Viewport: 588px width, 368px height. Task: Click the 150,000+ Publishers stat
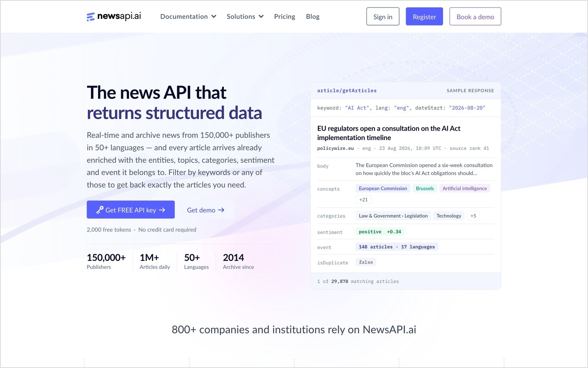(106, 261)
